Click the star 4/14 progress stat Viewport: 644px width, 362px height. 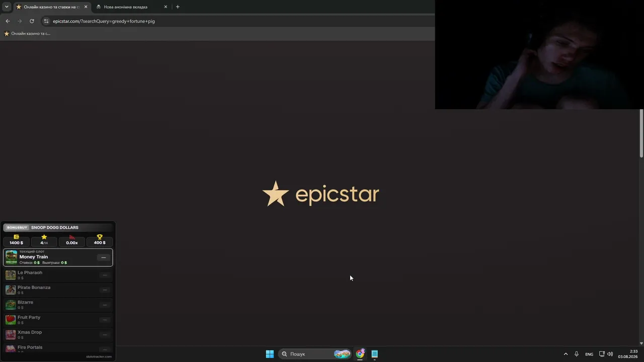click(x=44, y=240)
